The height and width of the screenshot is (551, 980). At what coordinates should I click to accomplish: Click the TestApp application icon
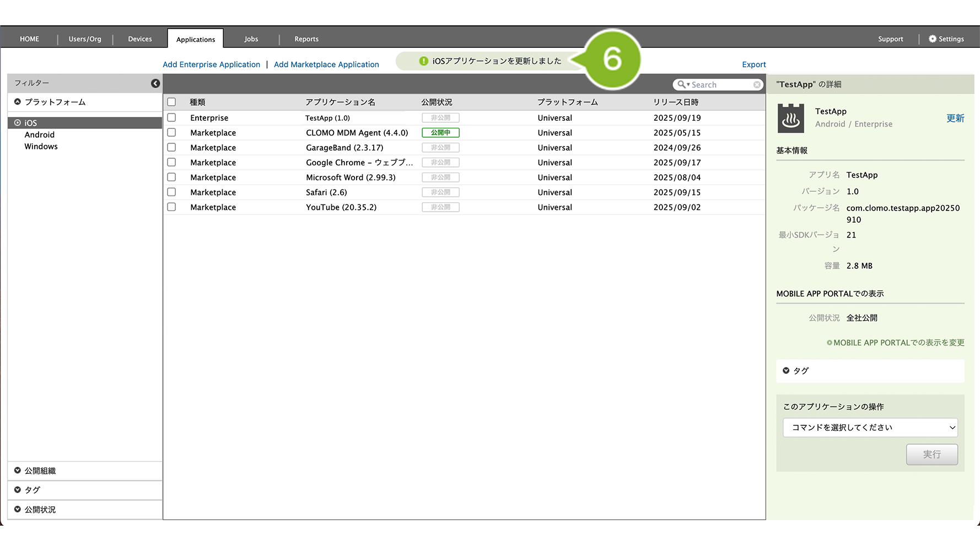click(x=790, y=118)
